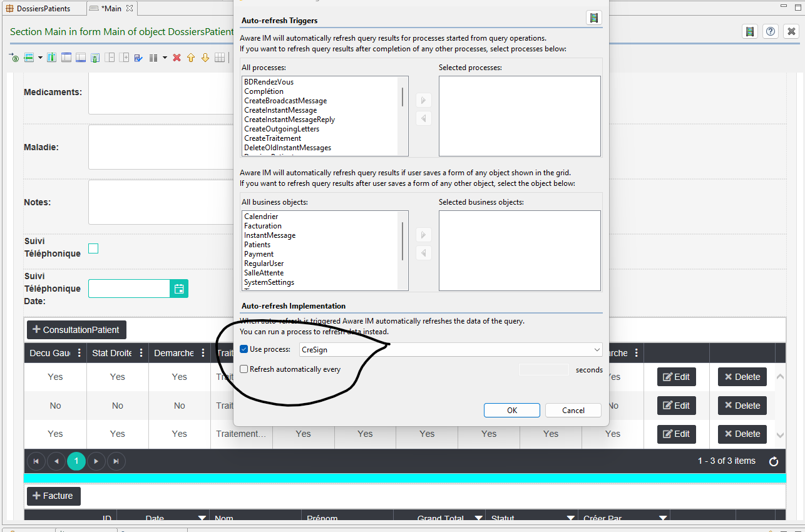Click the film icon in Auto-refresh Triggers header

(593, 18)
